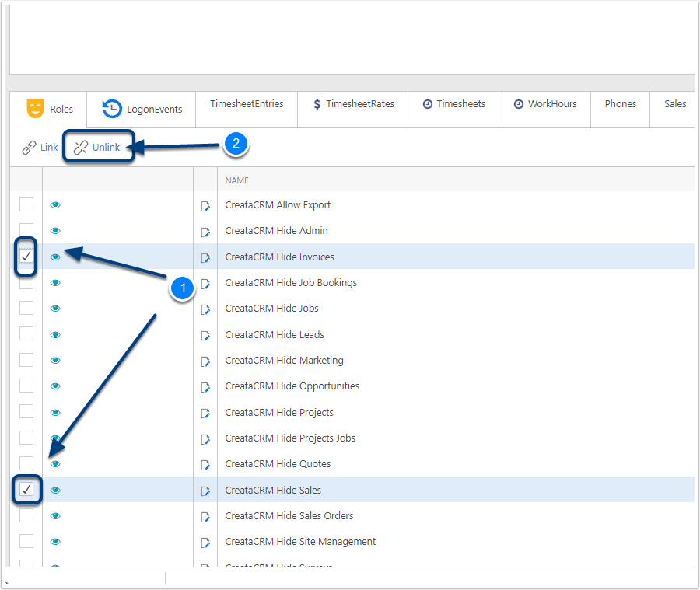Viewport: 700px width, 590px height.
Task: Edit the CreataCRM Hide Marketing role
Action: pyautogui.click(x=205, y=361)
